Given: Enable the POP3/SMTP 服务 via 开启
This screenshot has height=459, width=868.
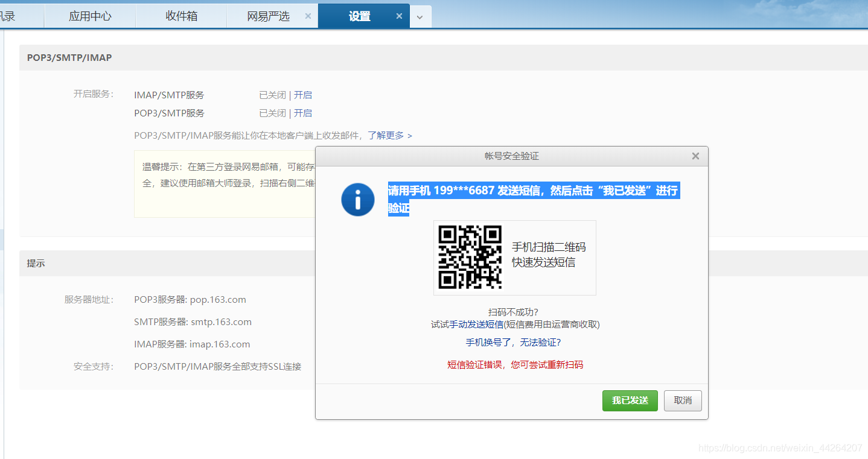Looking at the screenshot, I should point(304,113).
